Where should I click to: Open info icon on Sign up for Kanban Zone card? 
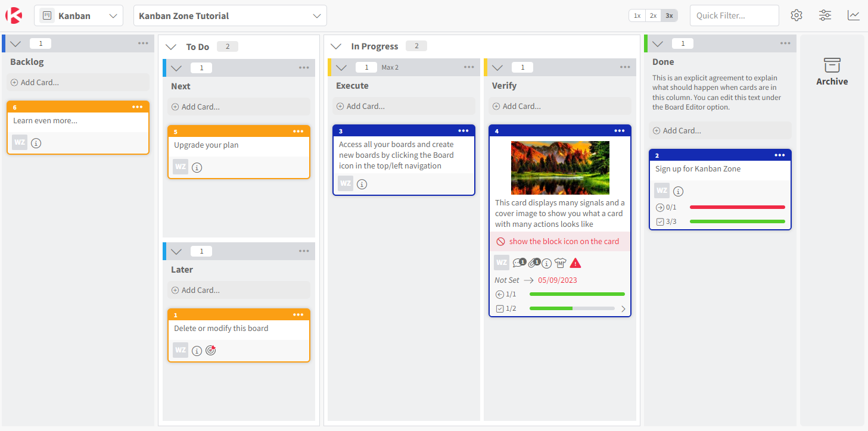coord(678,192)
